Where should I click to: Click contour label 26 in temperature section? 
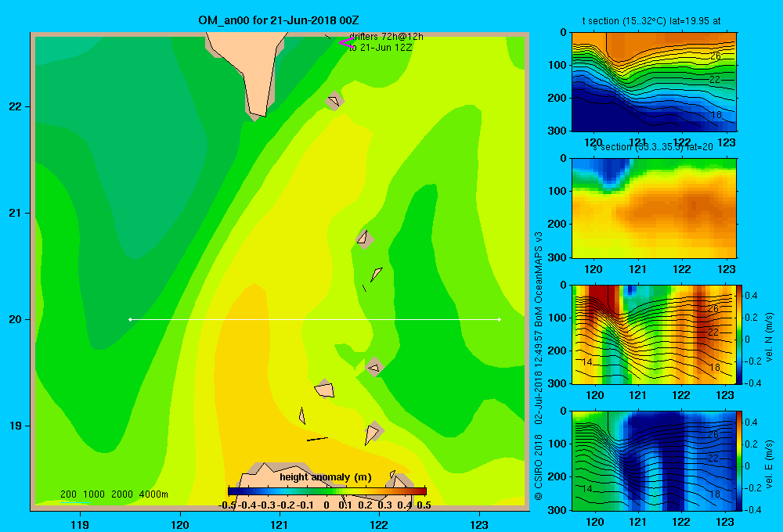click(716, 56)
